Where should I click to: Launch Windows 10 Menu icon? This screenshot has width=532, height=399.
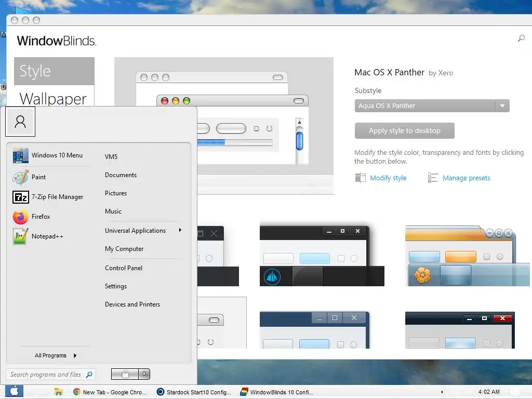(x=20, y=155)
